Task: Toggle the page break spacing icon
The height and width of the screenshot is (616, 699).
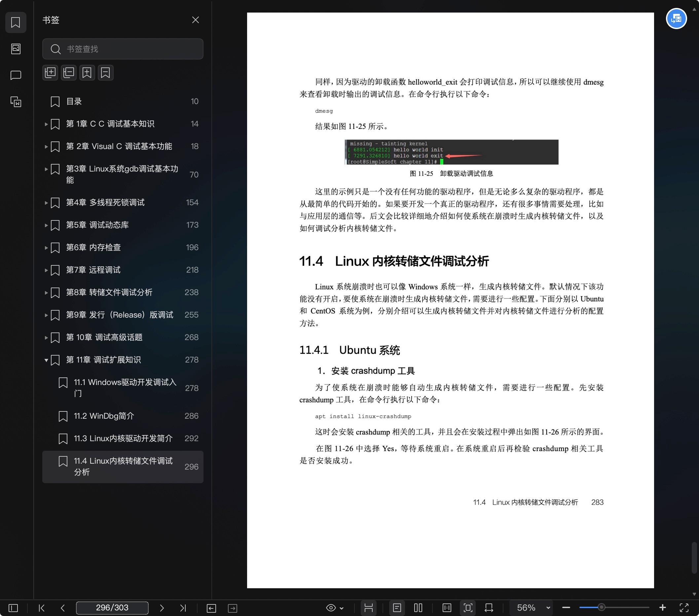Action: tap(369, 608)
